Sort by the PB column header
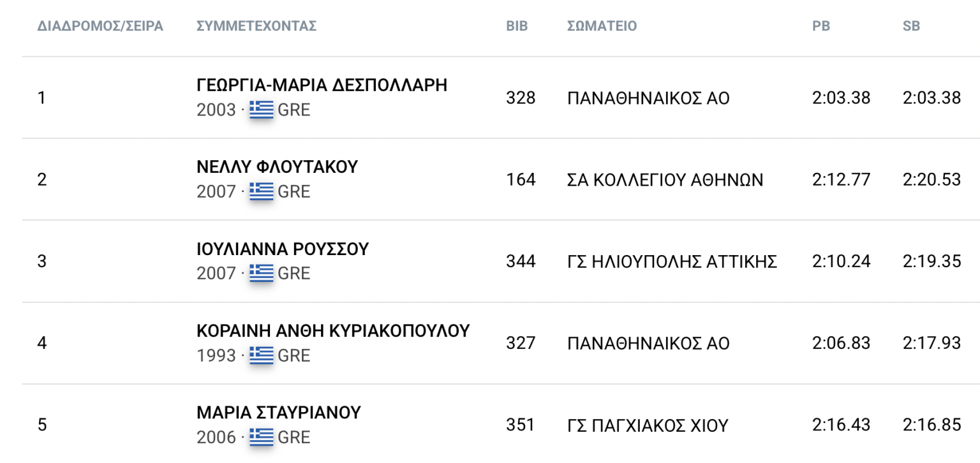 click(821, 26)
